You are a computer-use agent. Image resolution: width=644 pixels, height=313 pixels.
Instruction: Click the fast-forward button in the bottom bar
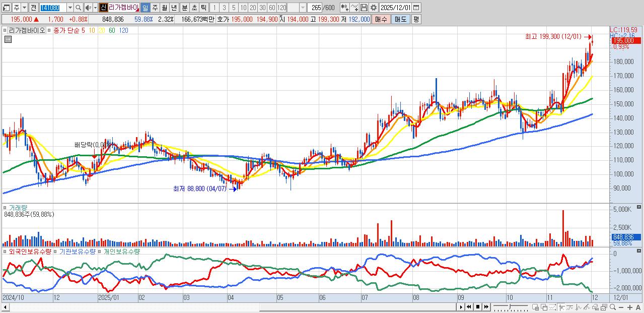[486, 307]
